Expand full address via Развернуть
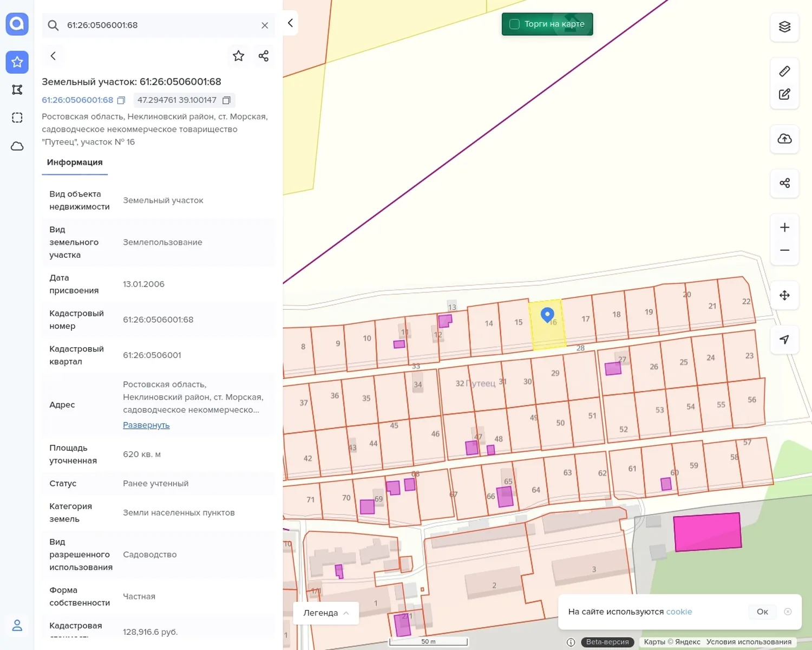This screenshot has height=650, width=812. 146,425
